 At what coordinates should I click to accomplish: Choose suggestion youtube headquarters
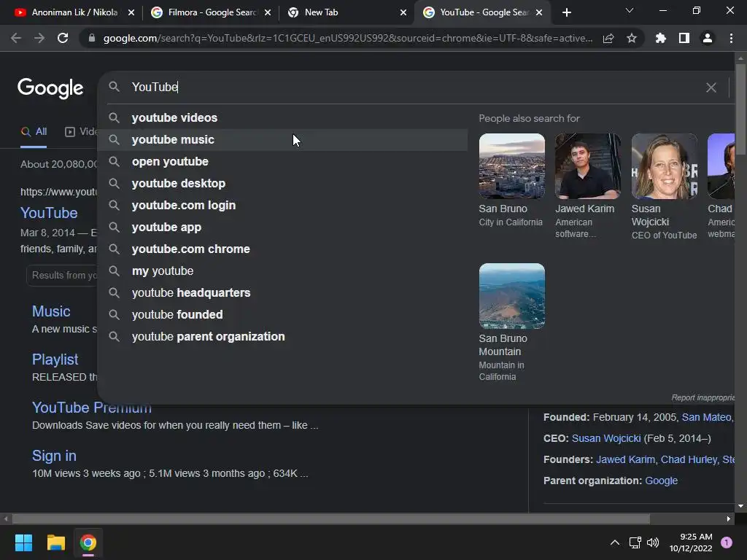282,293
